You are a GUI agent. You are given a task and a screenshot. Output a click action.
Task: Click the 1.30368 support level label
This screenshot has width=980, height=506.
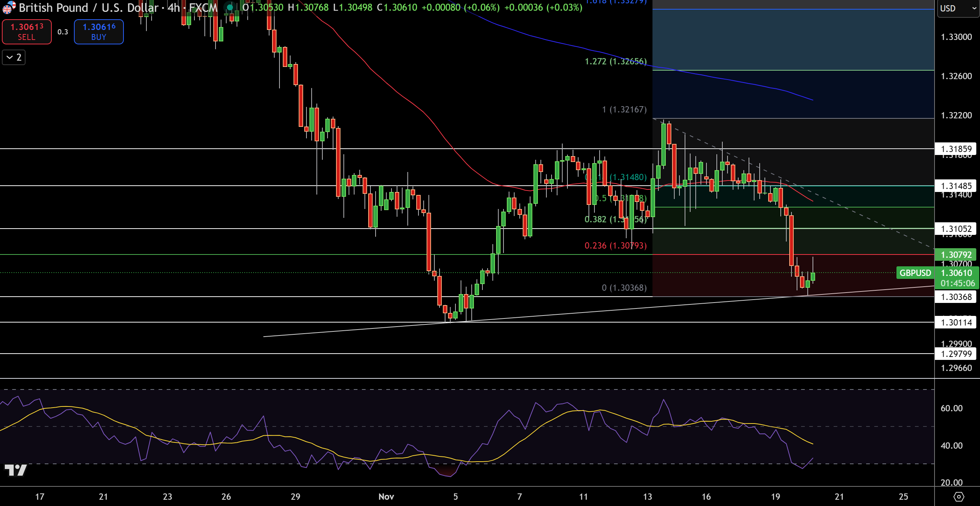955,297
